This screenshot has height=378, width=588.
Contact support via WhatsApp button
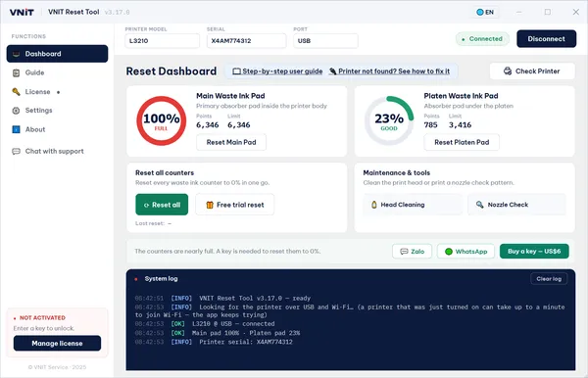click(465, 252)
